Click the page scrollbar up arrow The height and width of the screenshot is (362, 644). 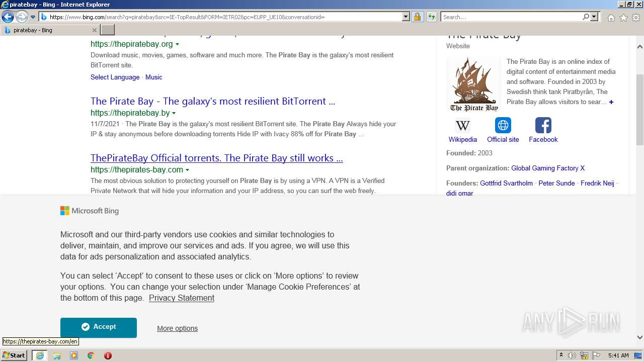click(x=640, y=47)
